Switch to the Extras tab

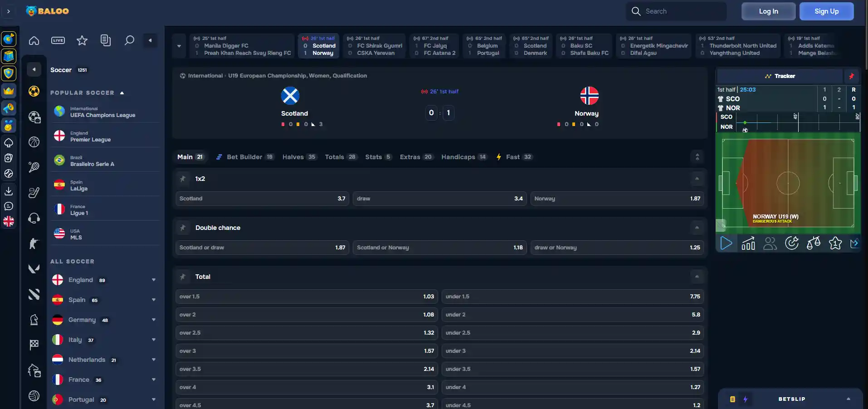click(x=416, y=157)
